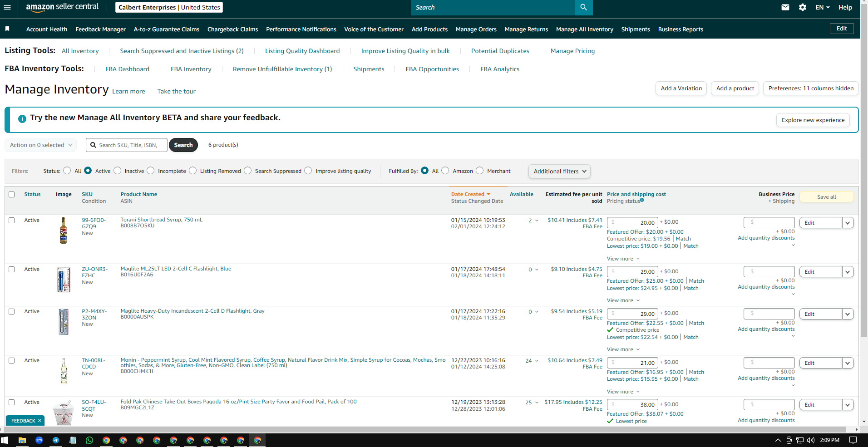Screen dimensions: 868x447
Task: Open Notepad from the taskbar
Action: (73, 440)
